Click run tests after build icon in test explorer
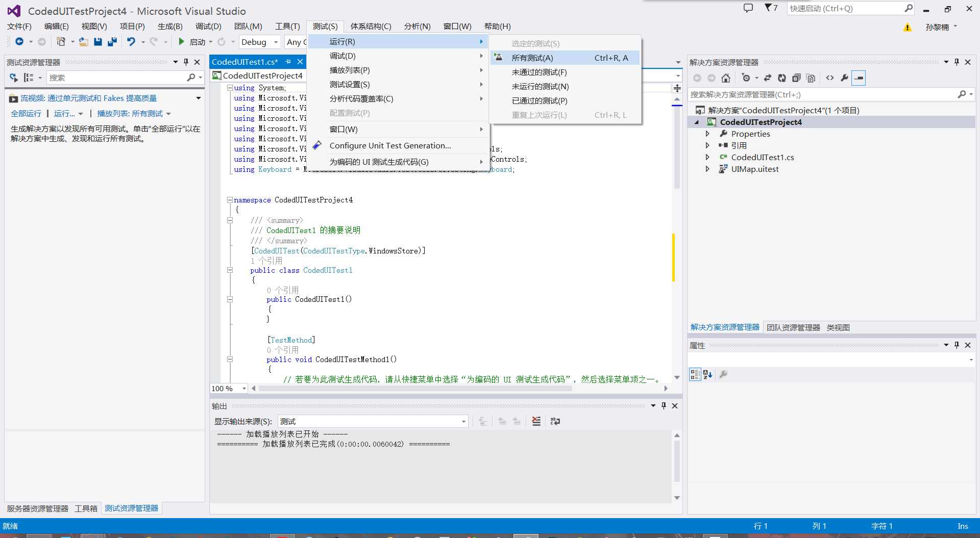 pos(14,78)
